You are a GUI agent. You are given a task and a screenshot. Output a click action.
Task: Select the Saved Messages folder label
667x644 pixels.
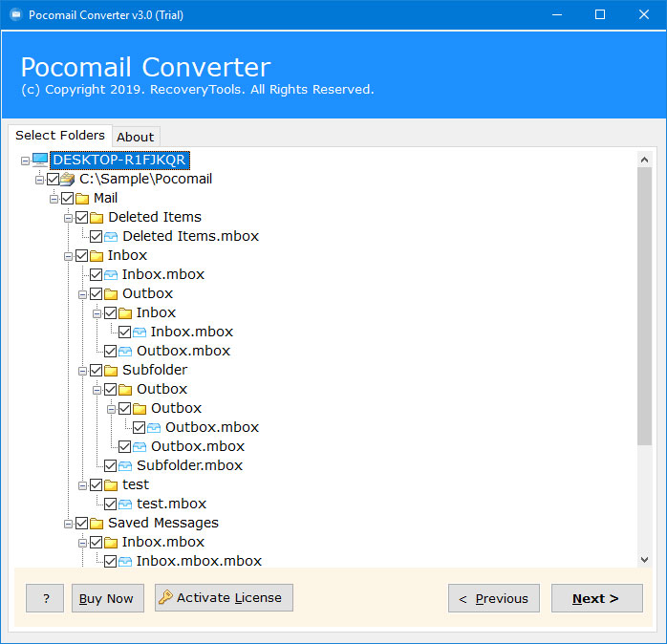(163, 523)
